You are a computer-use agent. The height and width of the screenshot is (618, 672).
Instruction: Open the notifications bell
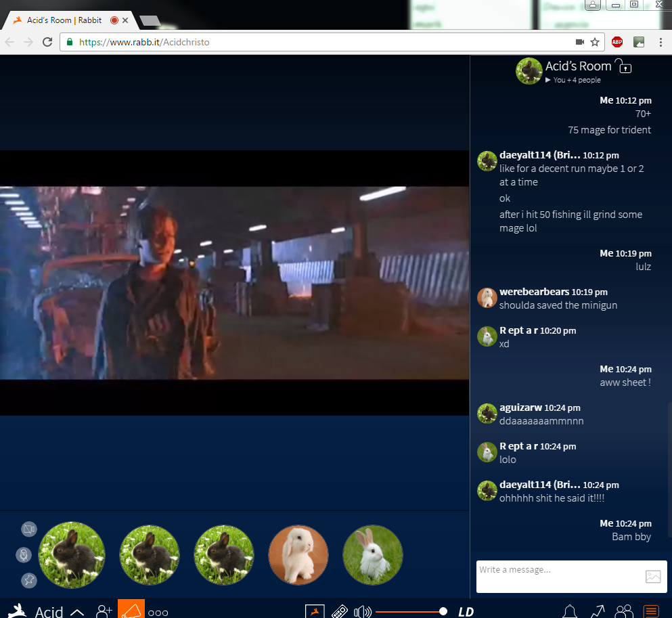570,611
